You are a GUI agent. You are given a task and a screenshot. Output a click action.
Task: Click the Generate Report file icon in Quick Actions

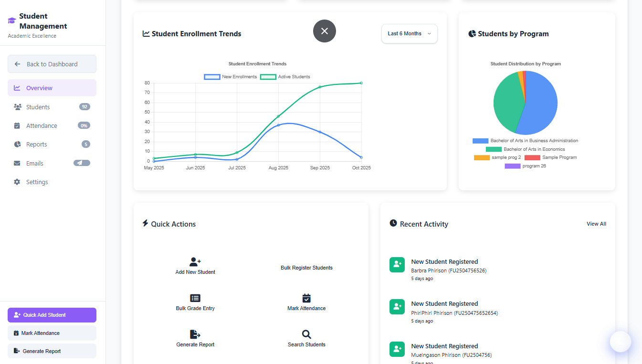(x=195, y=334)
